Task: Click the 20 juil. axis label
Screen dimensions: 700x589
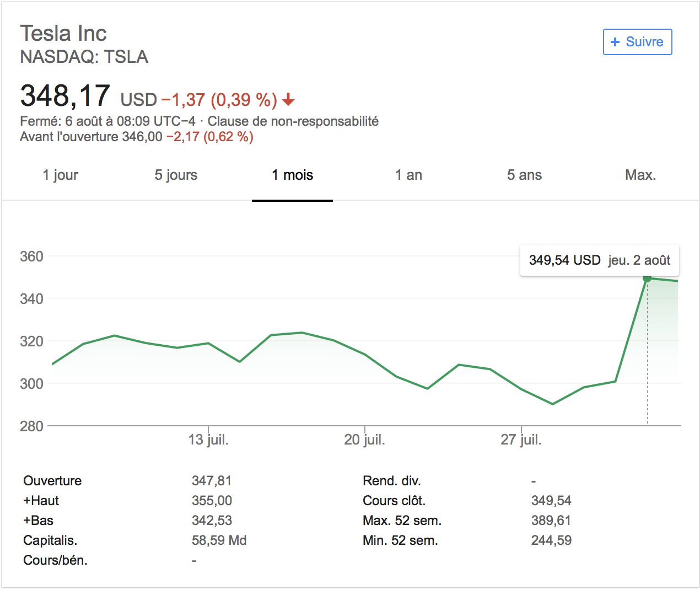Action: pos(364,440)
